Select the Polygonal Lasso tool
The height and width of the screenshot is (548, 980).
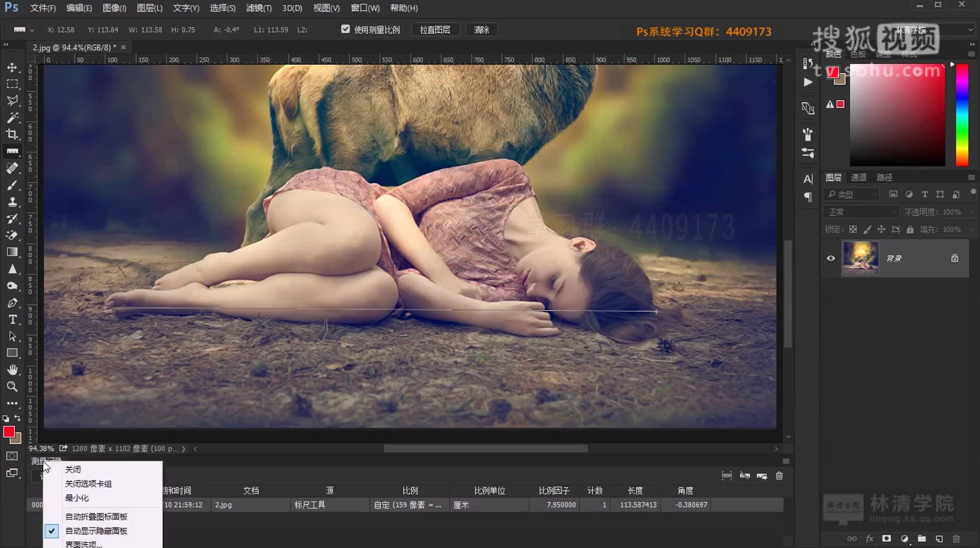(12, 101)
